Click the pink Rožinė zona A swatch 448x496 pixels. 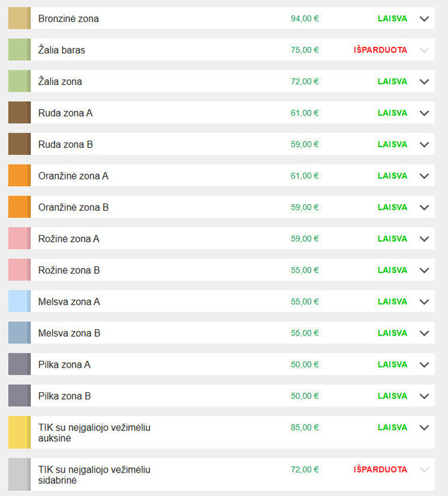[x=19, y=238]
